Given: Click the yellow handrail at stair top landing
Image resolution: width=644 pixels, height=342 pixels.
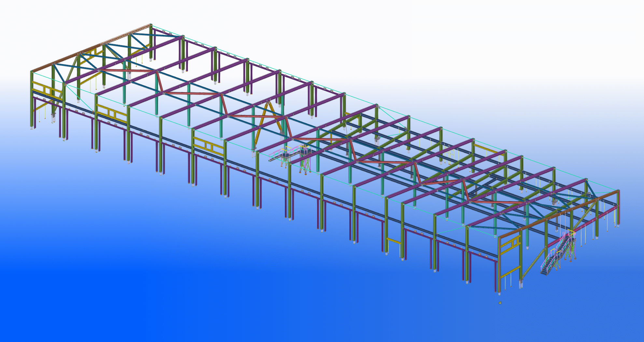Looking at the screenshot, I should pos(571,232).
